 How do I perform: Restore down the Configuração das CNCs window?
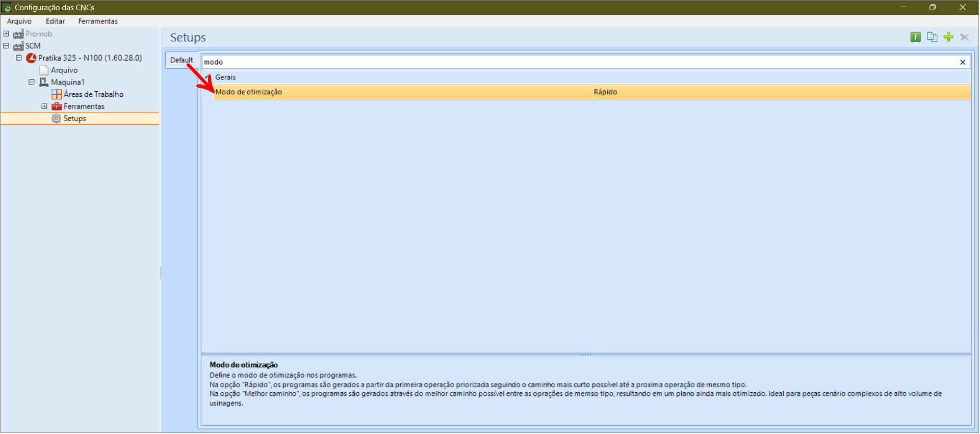933,7
